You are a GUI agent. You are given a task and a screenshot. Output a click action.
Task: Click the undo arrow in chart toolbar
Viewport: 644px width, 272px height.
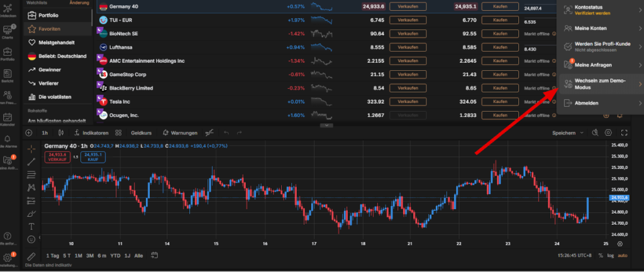click(226, 133)
